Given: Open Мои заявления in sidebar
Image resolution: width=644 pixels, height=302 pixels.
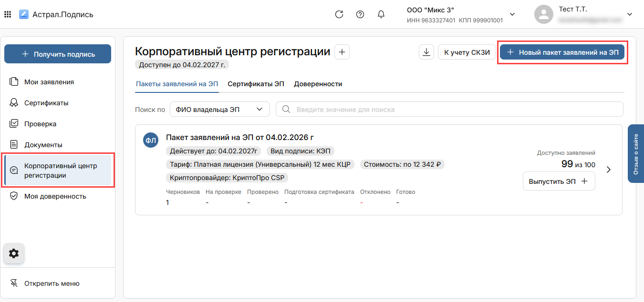Looking at the screenshot, I should (49, 82).
